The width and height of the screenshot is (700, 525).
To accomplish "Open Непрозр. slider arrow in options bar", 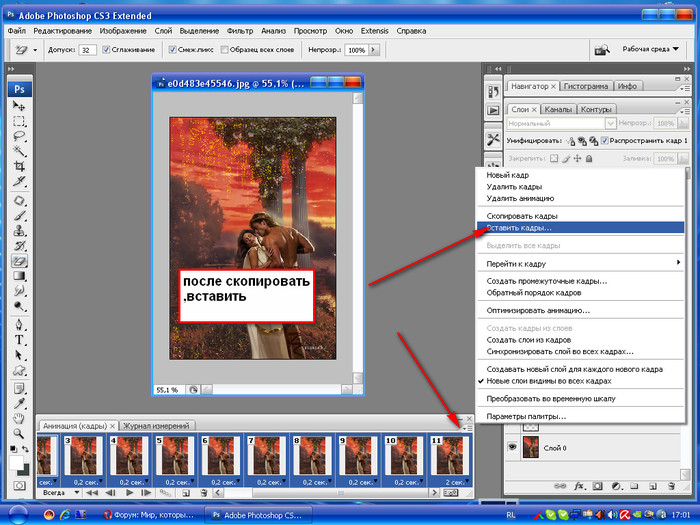I will [x=374, y=50].
